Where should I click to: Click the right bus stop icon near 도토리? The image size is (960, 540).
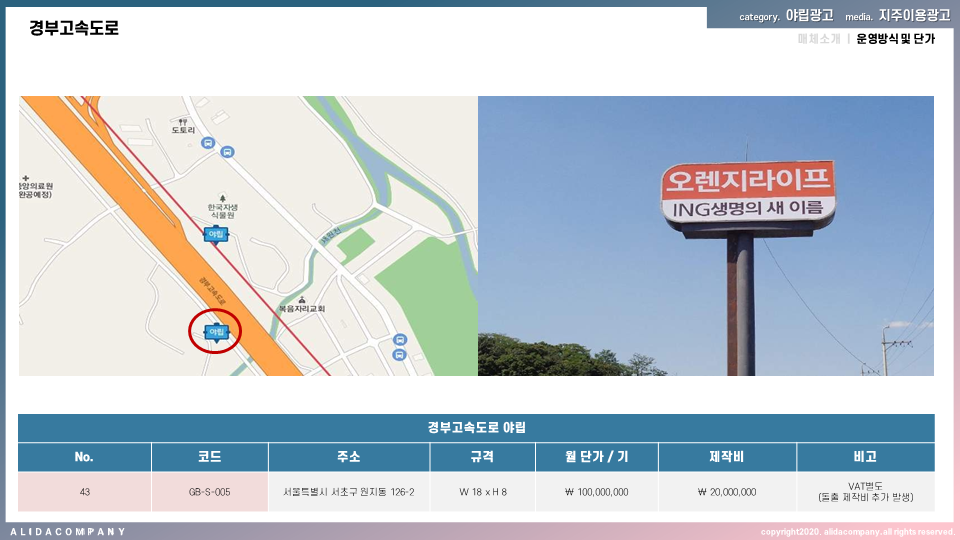[228, 152]
